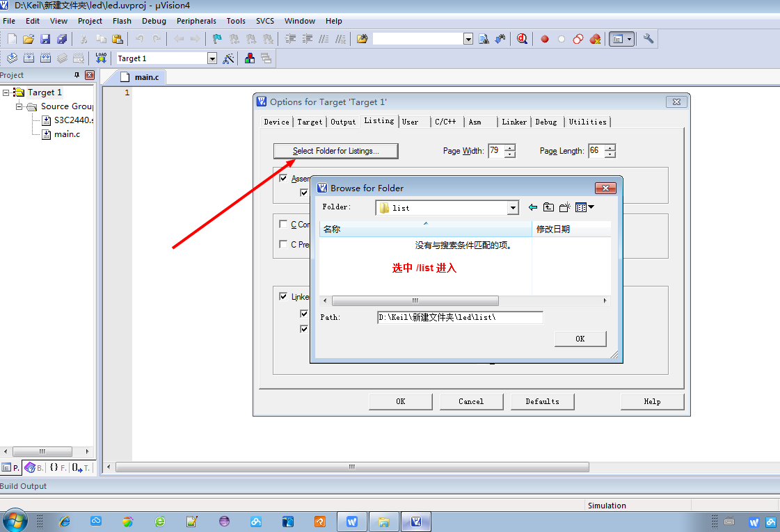Open the Target 1 selector dropdown
This screenshot has width=780, height=532.
click(x=212, y=58)
